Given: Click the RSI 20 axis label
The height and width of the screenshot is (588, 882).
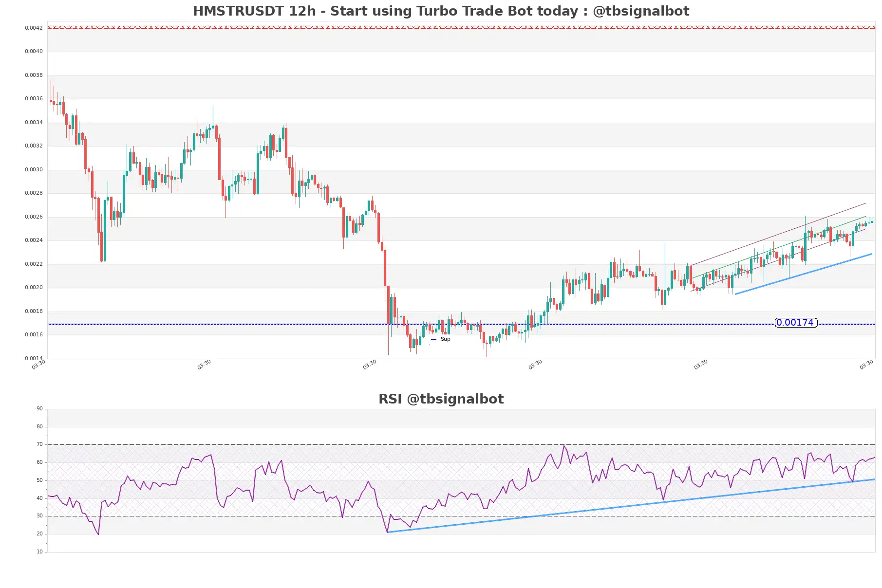Looking at the screenshot, I should (39, 533).
